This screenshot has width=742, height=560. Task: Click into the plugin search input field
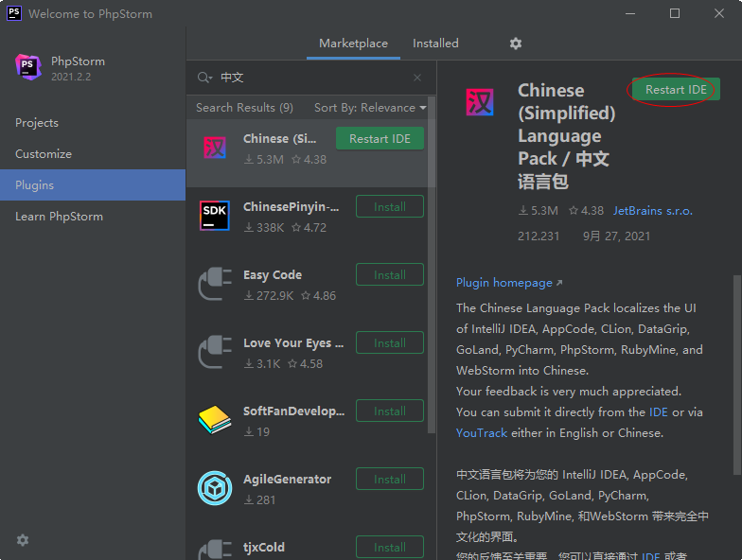[x=312, y=78]
